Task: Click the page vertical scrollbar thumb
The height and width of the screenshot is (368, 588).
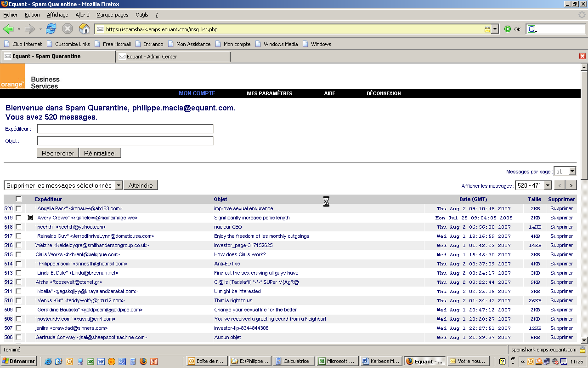Action: click(584, 125)
